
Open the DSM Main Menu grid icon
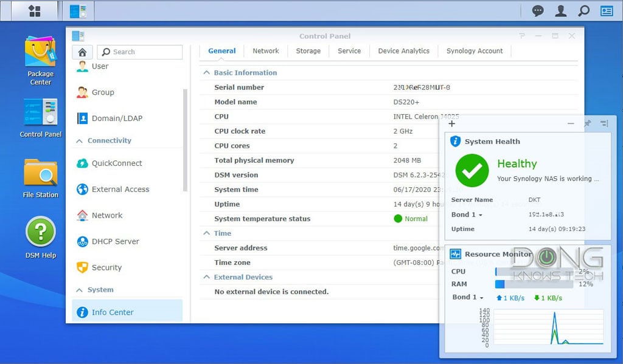coord(35,11)
